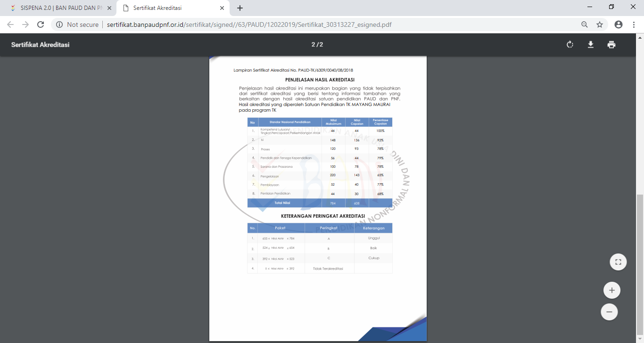Viewport: 644px width, 343px height.
Task: Select the Sertifikat Akreditasi tab
Action: tap(173, 8)
